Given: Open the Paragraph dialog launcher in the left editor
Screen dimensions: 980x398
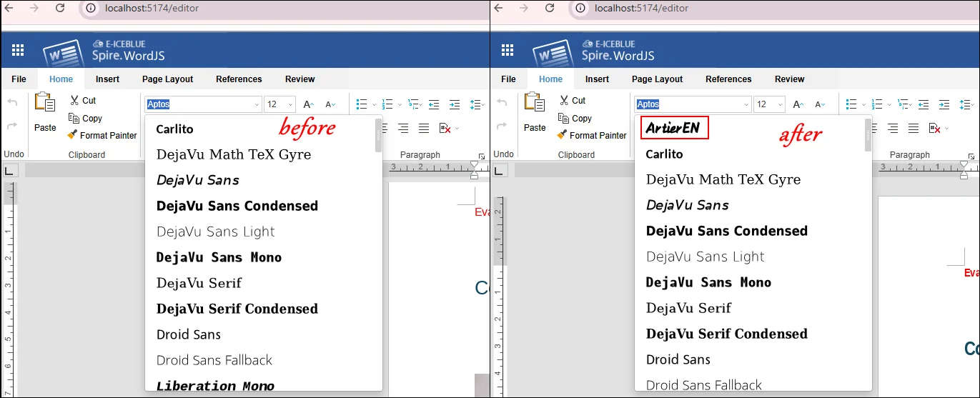Looking at the screenshot, I should click(x=481, y=155).
